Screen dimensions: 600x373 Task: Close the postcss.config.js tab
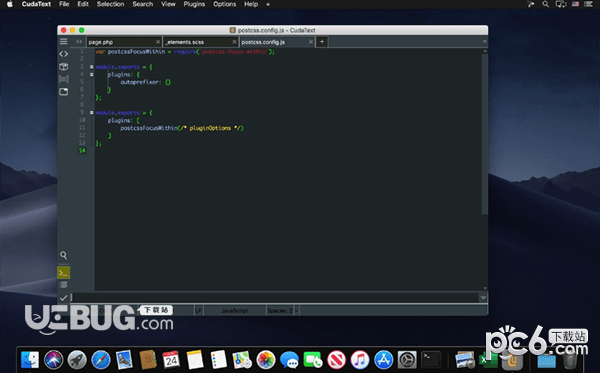pos(311,42)
